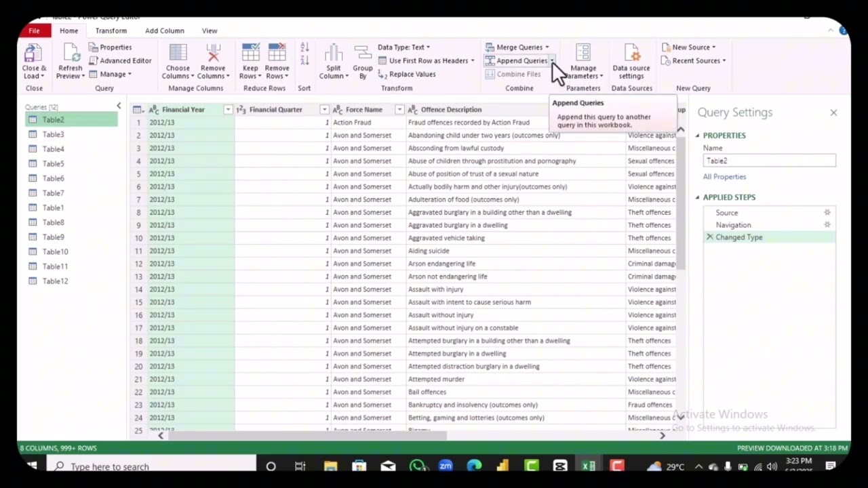Click Force Name column type icon

point(337,109)
